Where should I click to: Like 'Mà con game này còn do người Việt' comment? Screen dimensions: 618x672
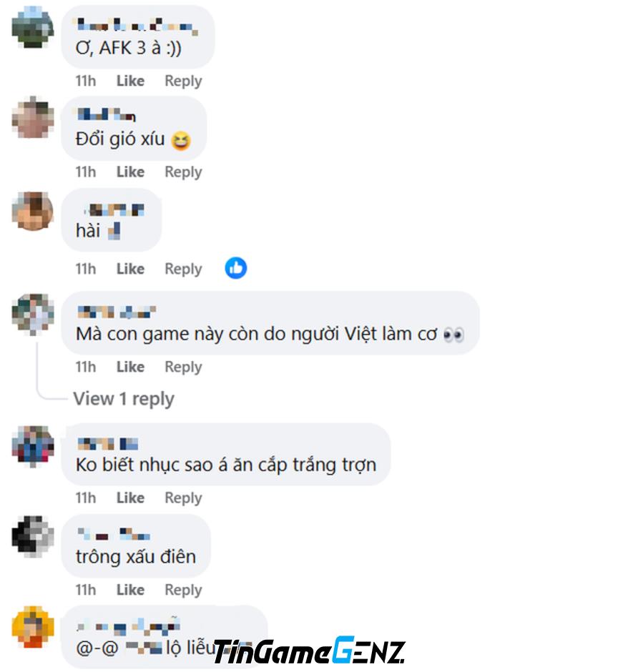pos(130,367)
